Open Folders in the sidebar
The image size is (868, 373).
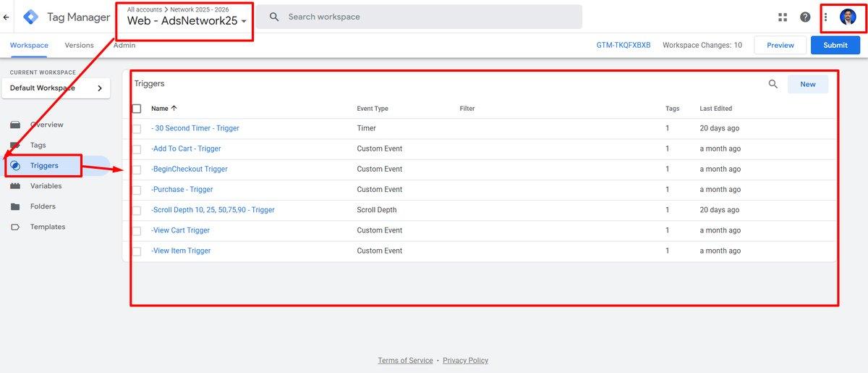coord(43,206)
